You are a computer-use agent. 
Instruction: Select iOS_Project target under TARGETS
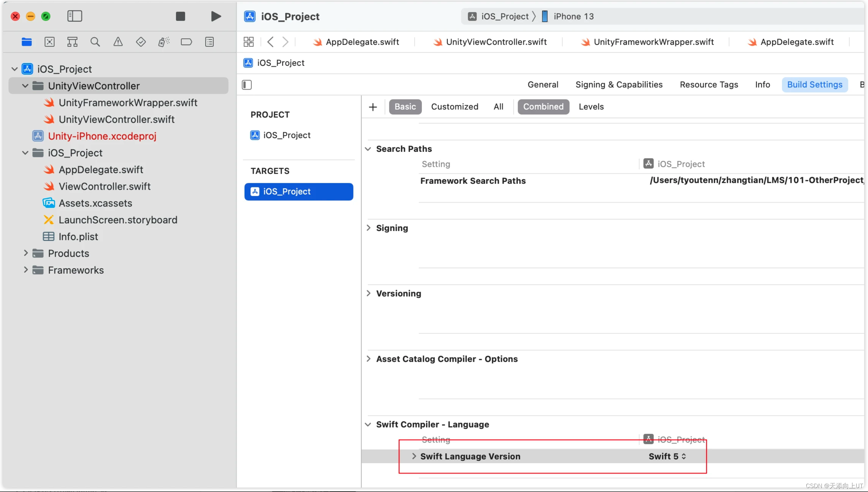point(299,192)
